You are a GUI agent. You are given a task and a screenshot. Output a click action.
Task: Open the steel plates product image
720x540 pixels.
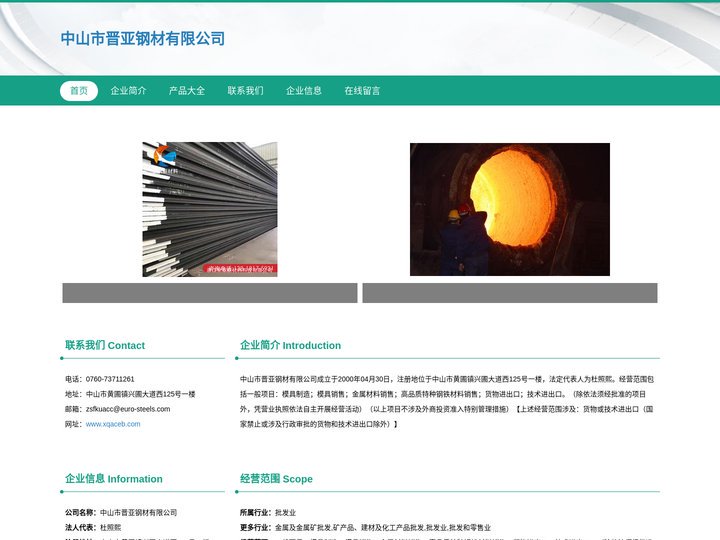tap(210, 209)
